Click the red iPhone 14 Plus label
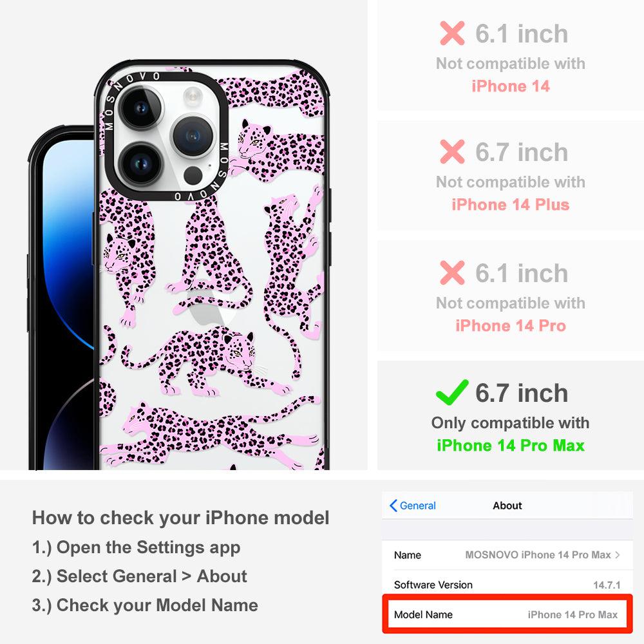This screenshot has width=644, height=644. pos(511,205)
